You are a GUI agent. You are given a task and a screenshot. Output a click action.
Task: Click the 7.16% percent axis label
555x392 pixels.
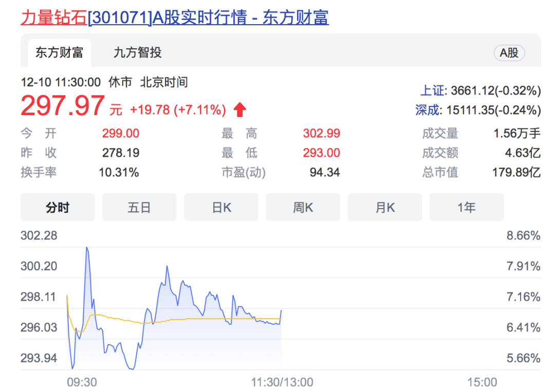coord(524,297)
